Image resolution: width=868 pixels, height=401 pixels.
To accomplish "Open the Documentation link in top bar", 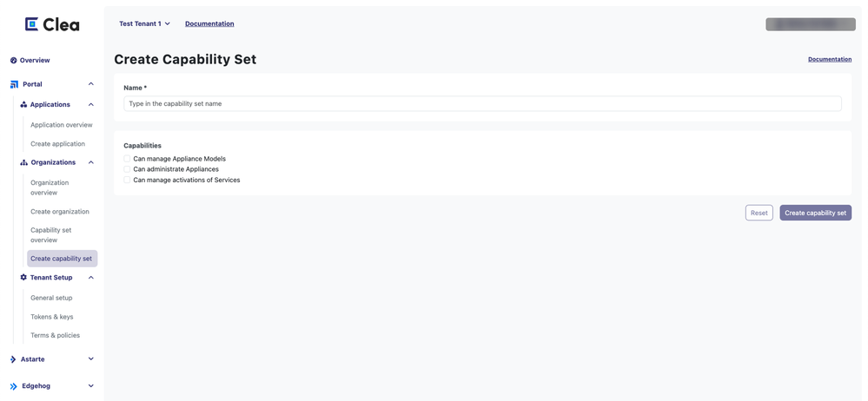I will pyautogui.click(x=209, y=24).
